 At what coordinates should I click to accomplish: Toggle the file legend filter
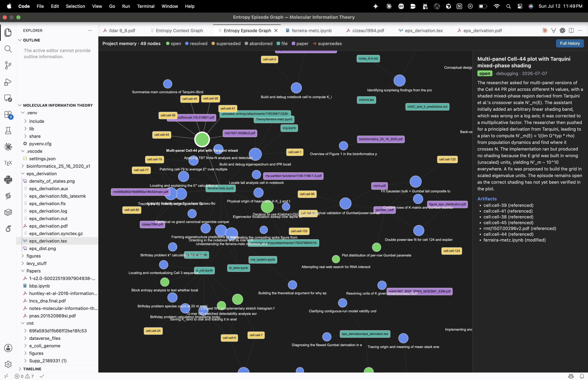pos(282,43)
